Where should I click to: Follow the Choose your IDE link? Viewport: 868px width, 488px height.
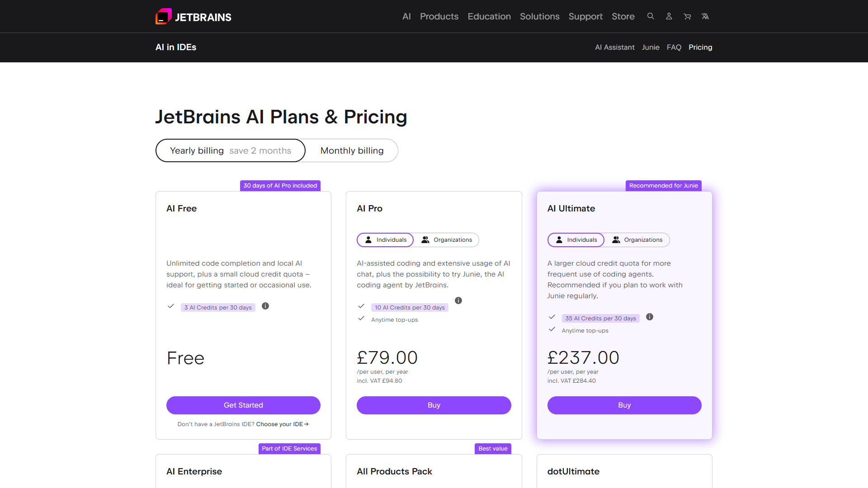pos(282,424)
